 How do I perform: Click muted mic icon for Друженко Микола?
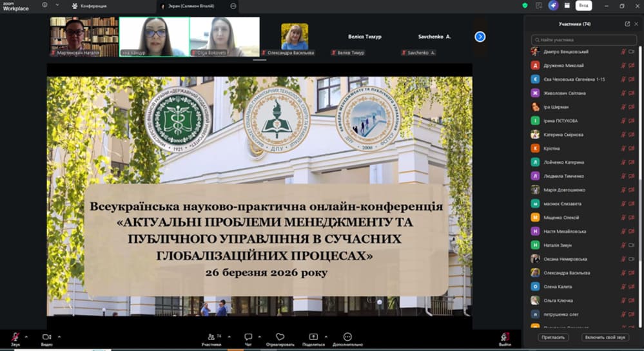tap(623, 65)
